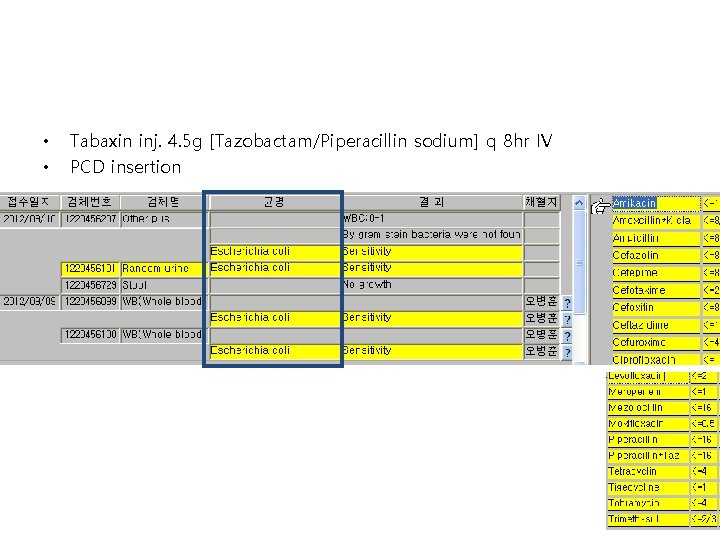Click the Escherichia coli cell in Random urine row

tap(274, 268)
